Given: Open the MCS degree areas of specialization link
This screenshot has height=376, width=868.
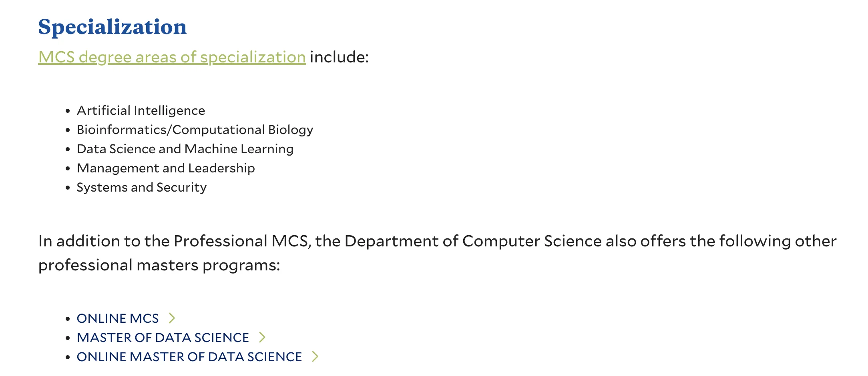Looking at the screenshot, I should (x=172, y=57).
